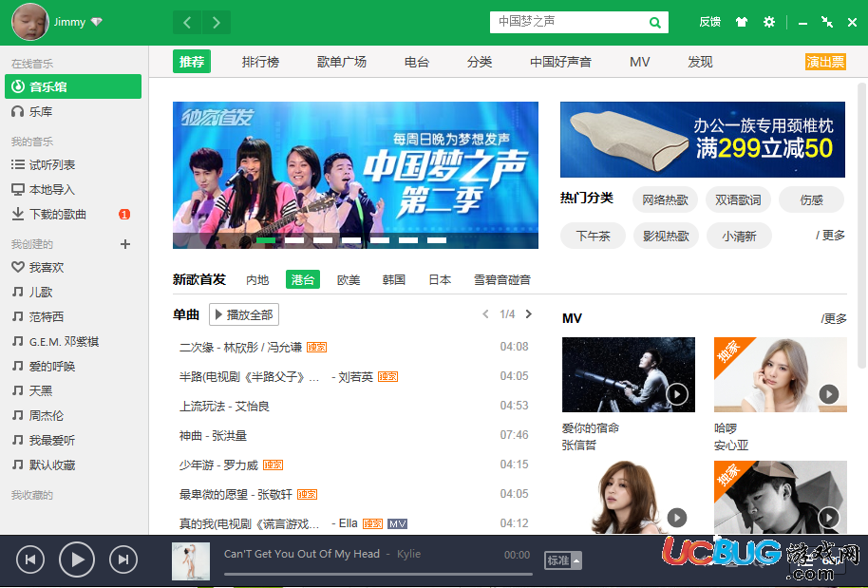Select 小清新 category
This screenshot has width=868, height=588.
(x=739, y=236)
